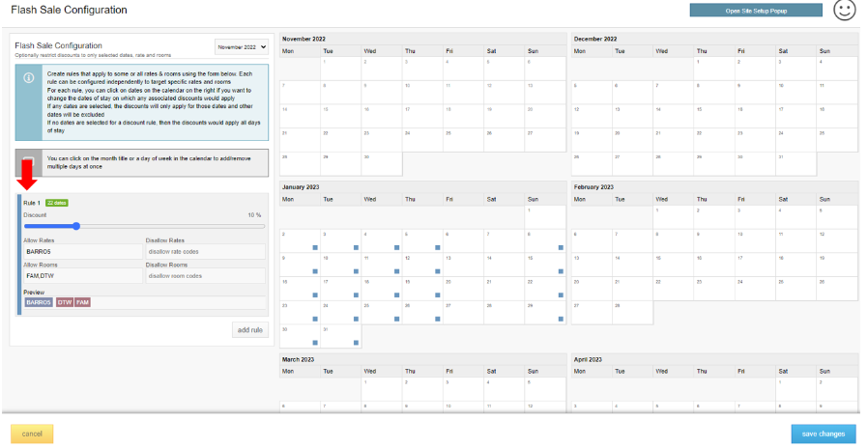
Task: Select November 15 in the calendar
Action: point(341,116)
